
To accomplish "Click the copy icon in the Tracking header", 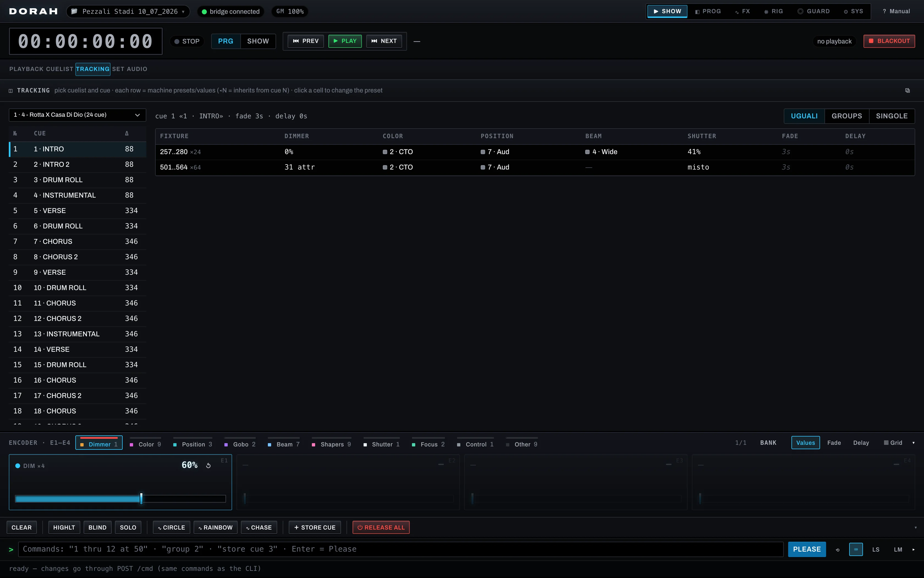I will [907, 91].
